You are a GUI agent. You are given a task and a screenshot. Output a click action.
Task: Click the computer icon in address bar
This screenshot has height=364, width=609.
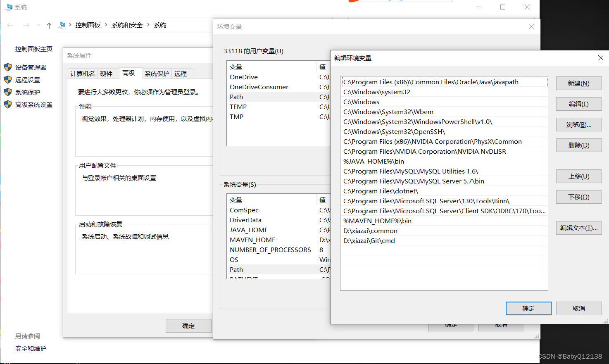tap(62, 25)
